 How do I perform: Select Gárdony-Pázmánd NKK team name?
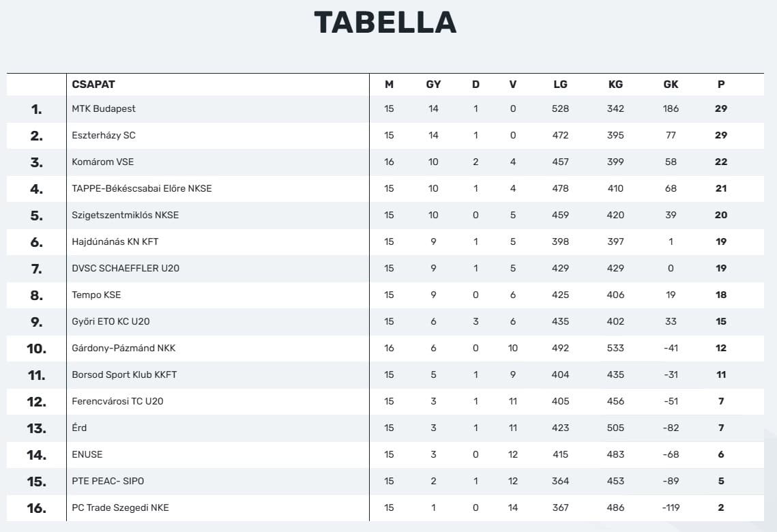[123, 348]
